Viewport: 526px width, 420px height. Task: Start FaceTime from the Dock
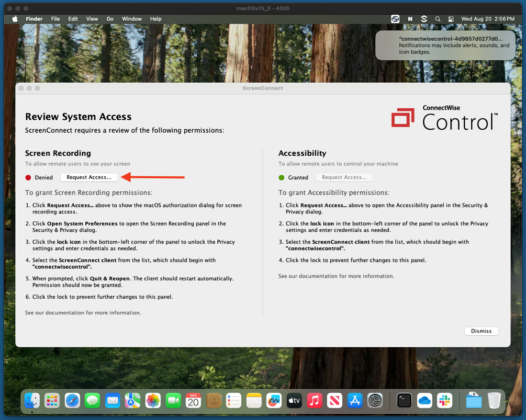[x=173, y=401]
